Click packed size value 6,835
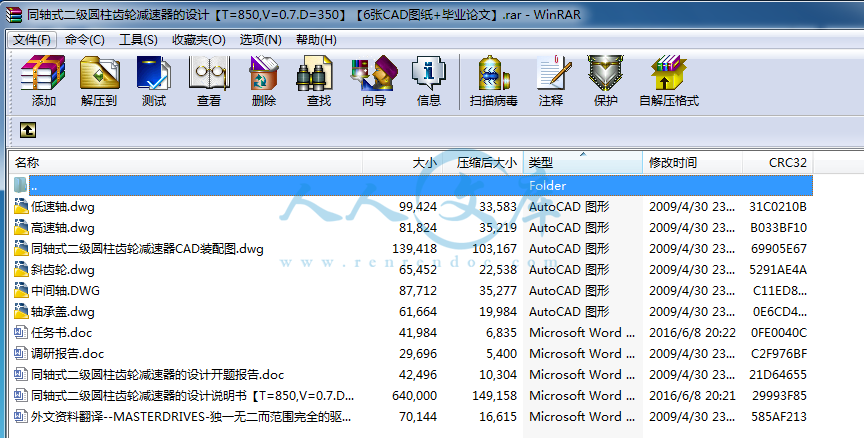The width and height of the screenshot is (864, 438). coord(501,333)
